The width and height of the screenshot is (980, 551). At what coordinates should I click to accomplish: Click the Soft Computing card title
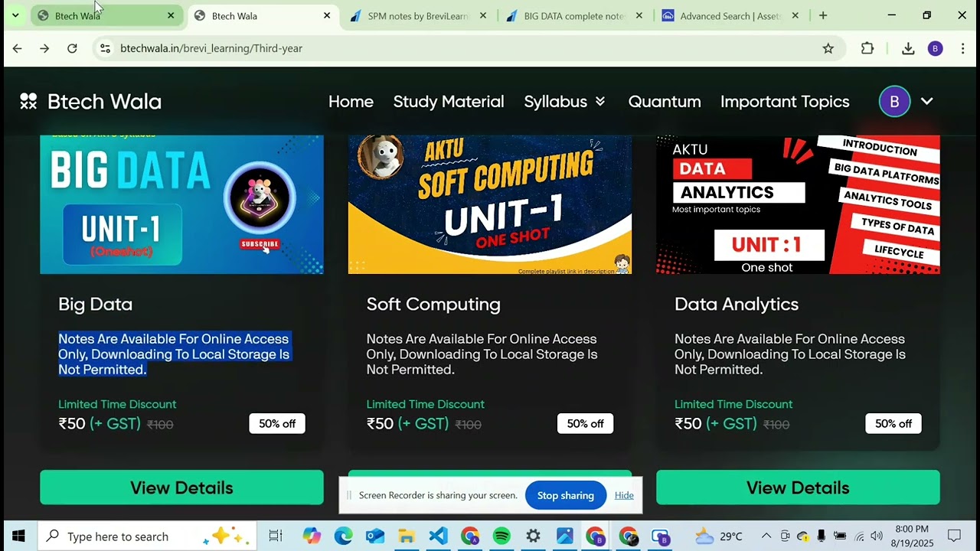[433, 304]
